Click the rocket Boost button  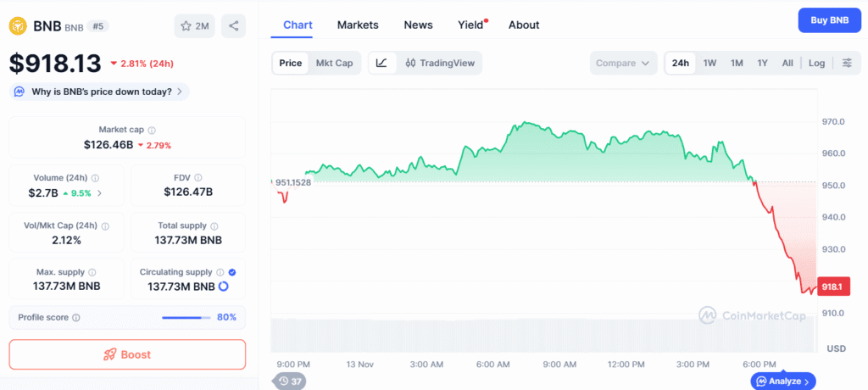point(127,354)
